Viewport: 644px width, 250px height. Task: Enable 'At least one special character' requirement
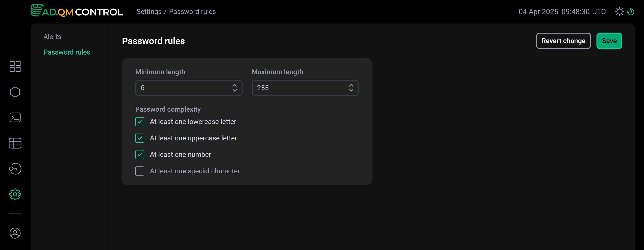point(140,171)
